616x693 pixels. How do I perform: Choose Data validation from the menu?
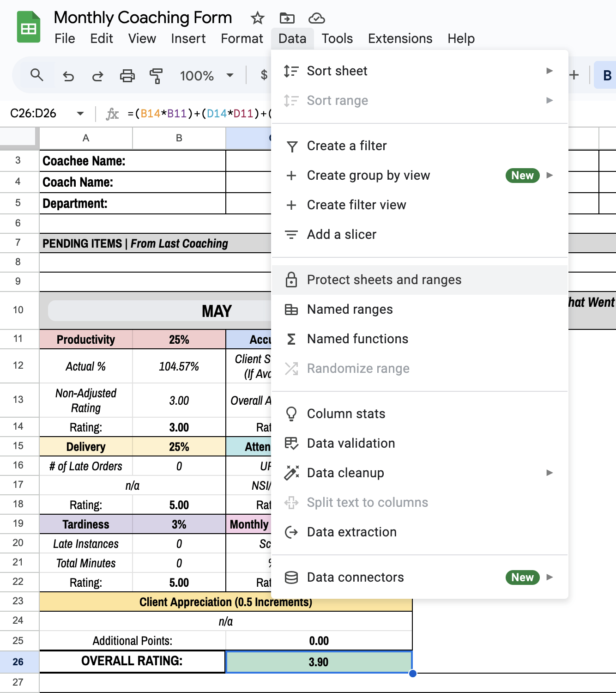(350, 444)
